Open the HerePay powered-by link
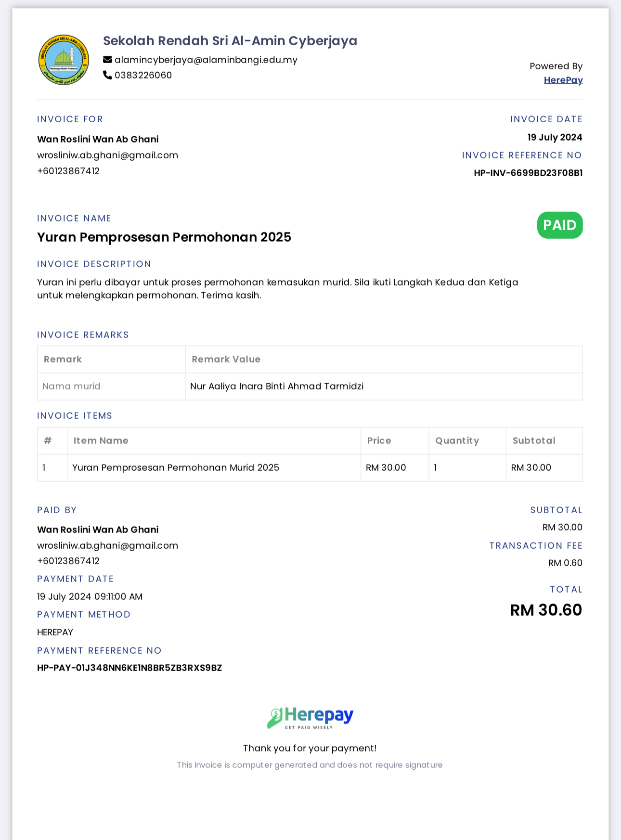The height and width of the screenshot is (840, 621). [563, 80]
